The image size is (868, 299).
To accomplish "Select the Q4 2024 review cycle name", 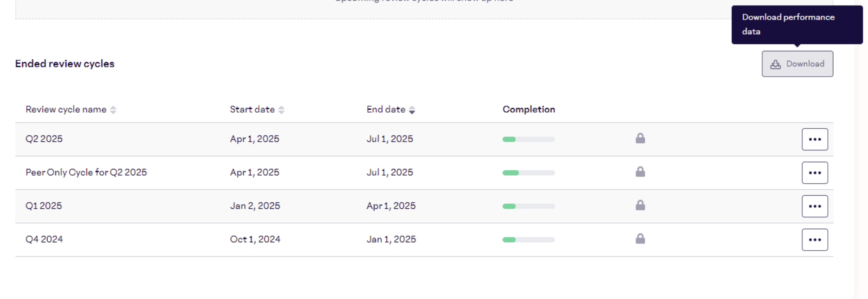I will 44,239.
